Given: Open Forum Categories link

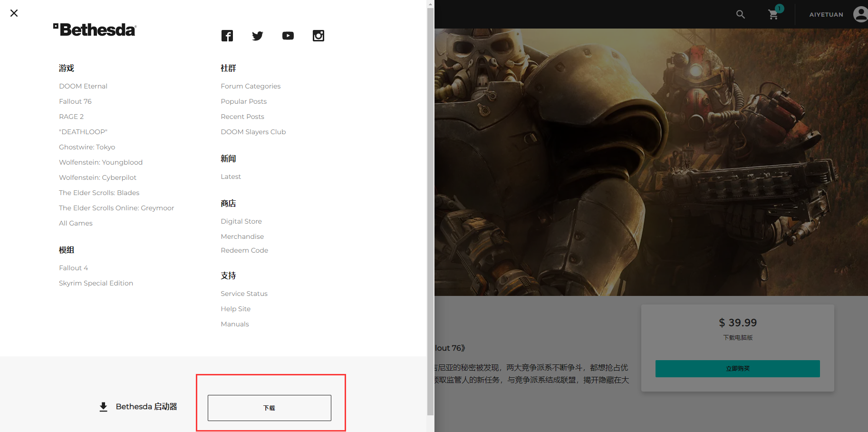Looking at the screenshot, I should point(251,86).
